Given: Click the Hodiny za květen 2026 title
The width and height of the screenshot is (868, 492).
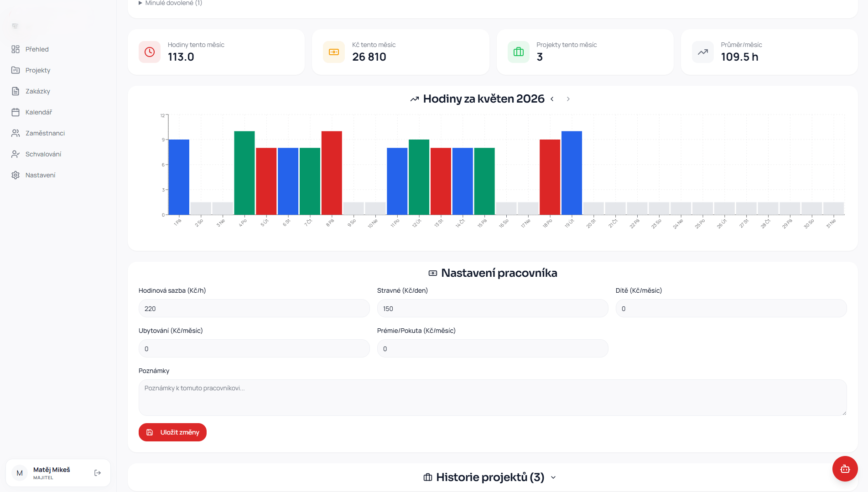Looking at the screenshot, I should (484, 99).
